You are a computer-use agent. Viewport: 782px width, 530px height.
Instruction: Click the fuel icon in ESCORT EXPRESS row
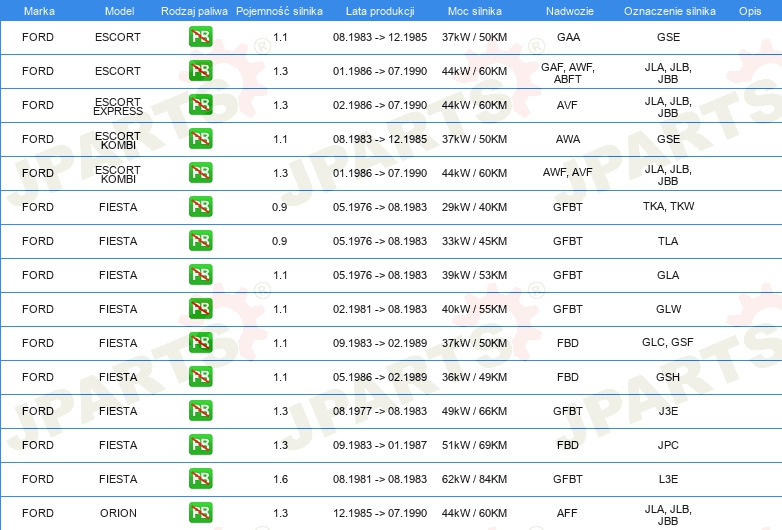coord(200,105)
